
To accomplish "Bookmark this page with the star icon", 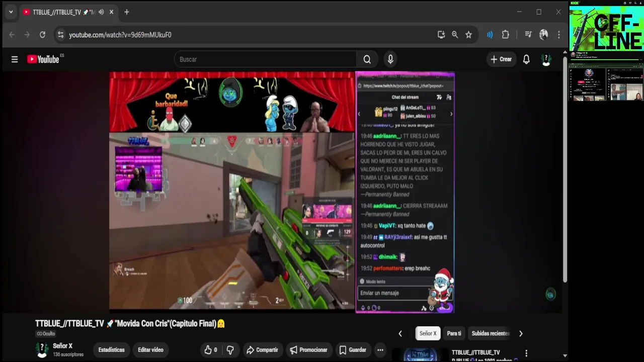I will (468, 35).
